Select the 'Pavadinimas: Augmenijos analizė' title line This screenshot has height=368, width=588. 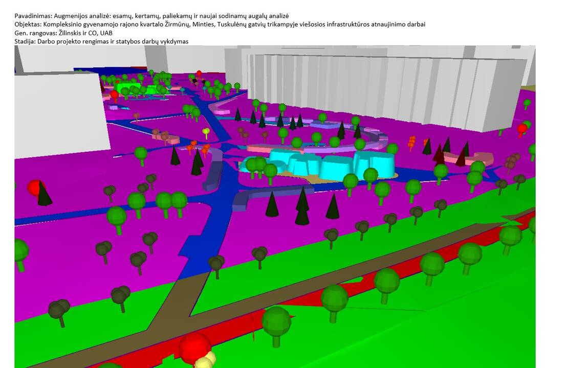tap(151, 16)
